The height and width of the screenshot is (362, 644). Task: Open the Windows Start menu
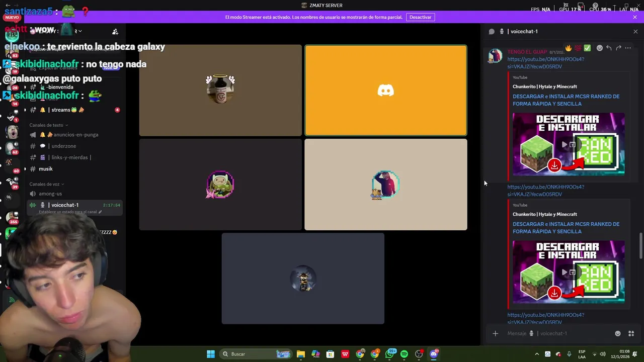tap(211, 354)
